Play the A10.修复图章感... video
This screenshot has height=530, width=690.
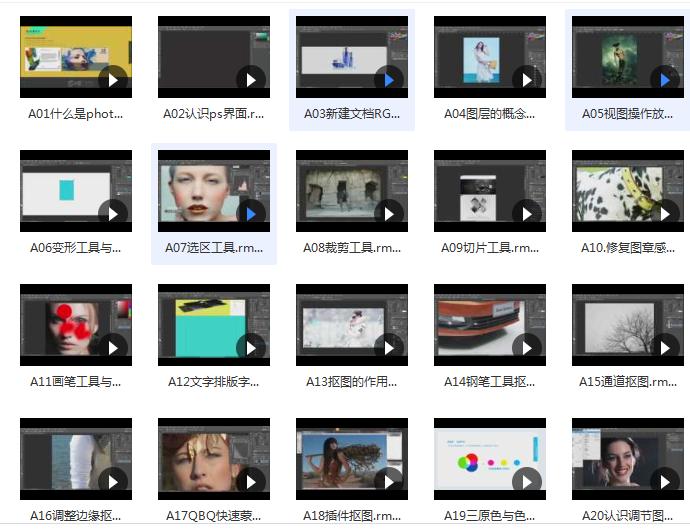[665, 214]
